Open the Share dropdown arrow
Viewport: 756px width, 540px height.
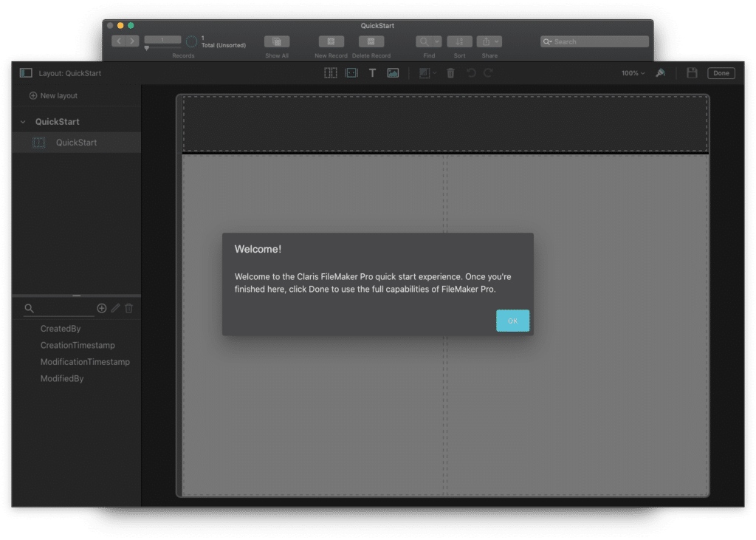(497, 41)
